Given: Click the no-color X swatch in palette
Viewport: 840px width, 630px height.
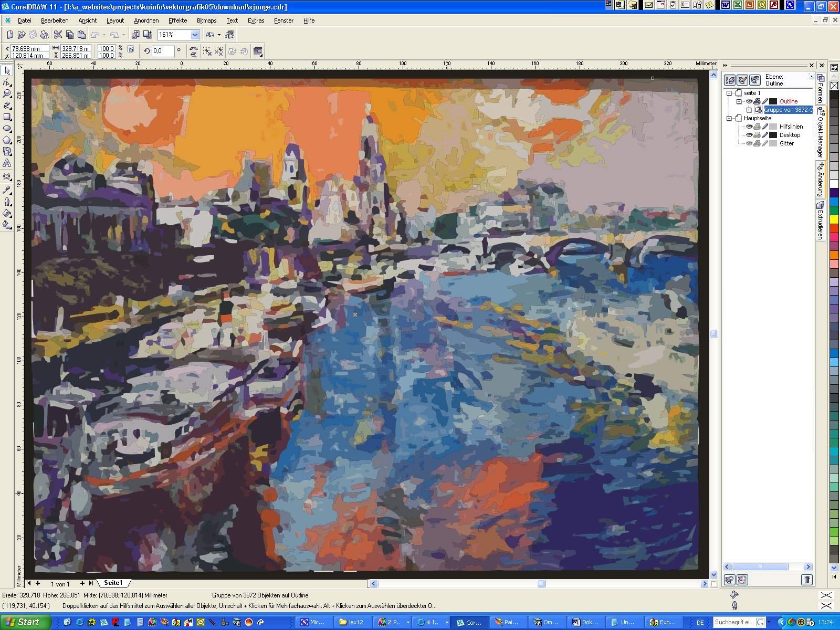Looking at the screenshot, I should pyautogui.click(x=834, y=85).
